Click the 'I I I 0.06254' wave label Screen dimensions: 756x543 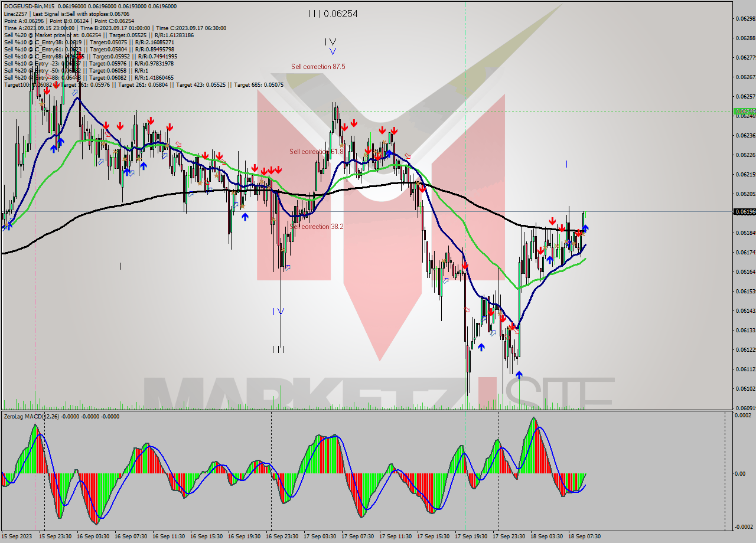[x=333, y=14]
